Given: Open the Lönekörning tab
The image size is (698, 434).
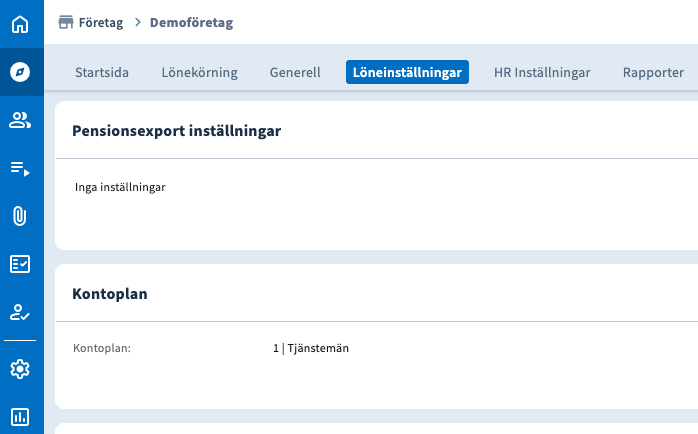Looking at the screenshot, I should point(199,72).
